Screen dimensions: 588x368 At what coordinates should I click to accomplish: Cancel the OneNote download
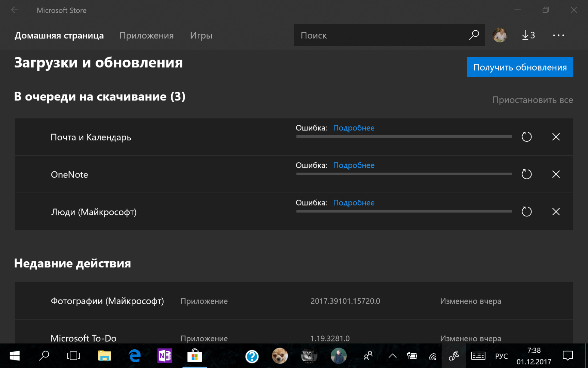click(x=556, y=174)
